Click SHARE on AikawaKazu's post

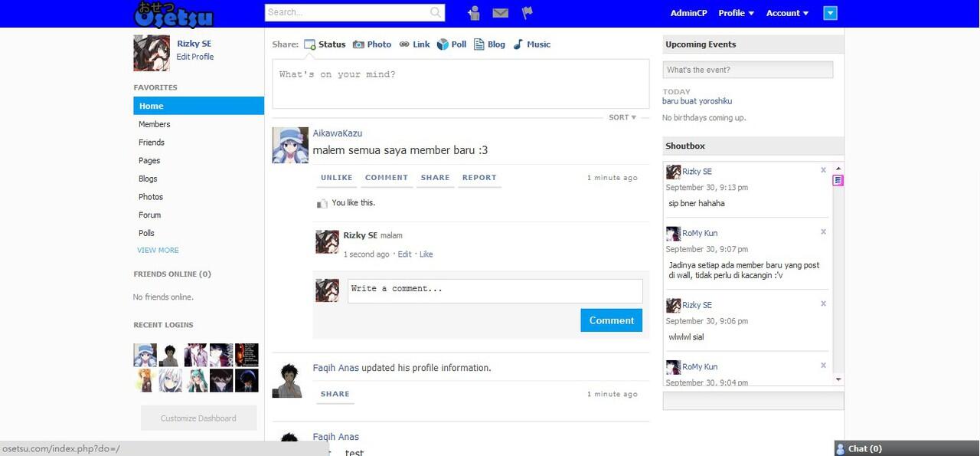[435, 177]
